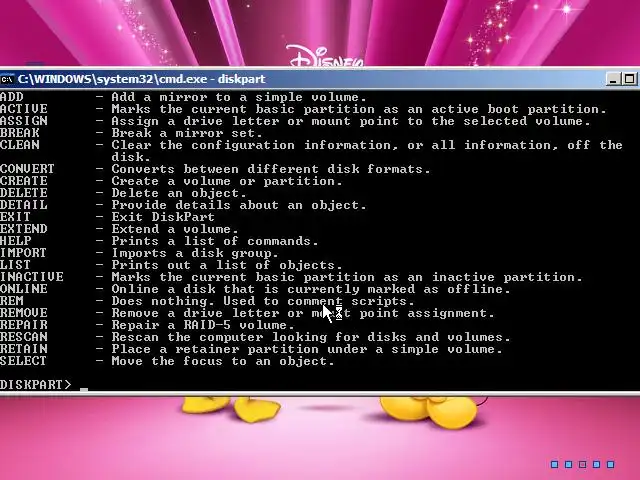640x480 pixels.
Task: Click 'Imports a disk group.' description
Action: [195, 253]
